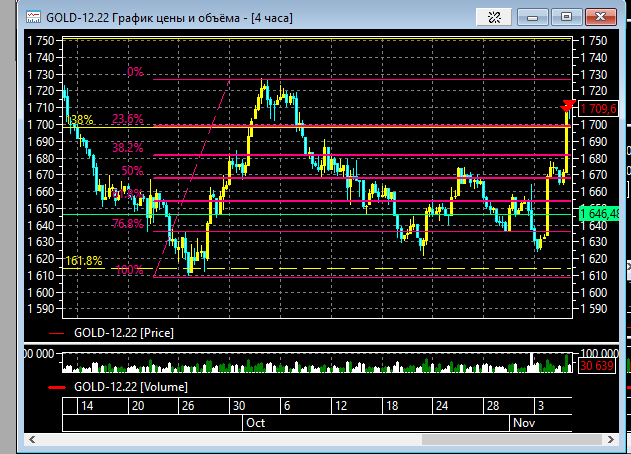Click the yellow 161.8% extension label
The height and width of the screenshot is (454, 631).
[x=84, y=261]
